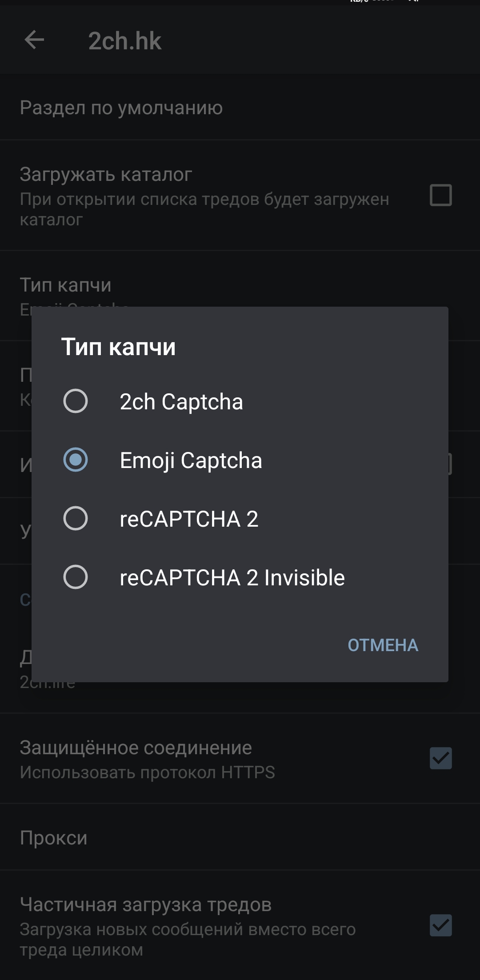
Task: Open the Раздел по умолчанию setting
Action: coord(121,108)
